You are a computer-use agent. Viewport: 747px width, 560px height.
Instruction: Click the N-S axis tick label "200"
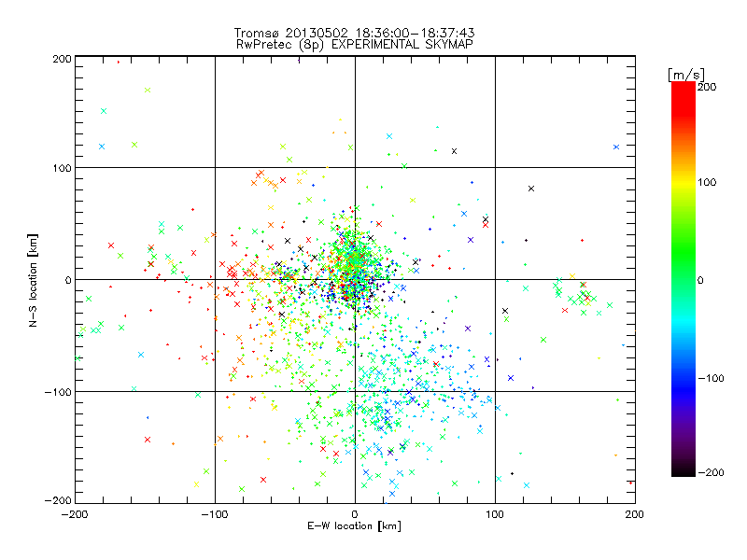click(x=62, y=59)
